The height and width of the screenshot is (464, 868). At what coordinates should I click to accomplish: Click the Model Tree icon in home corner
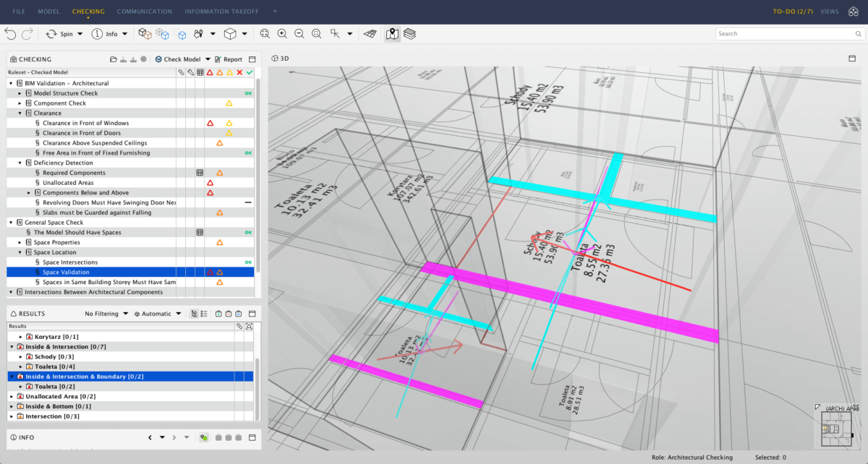point(854,12)
